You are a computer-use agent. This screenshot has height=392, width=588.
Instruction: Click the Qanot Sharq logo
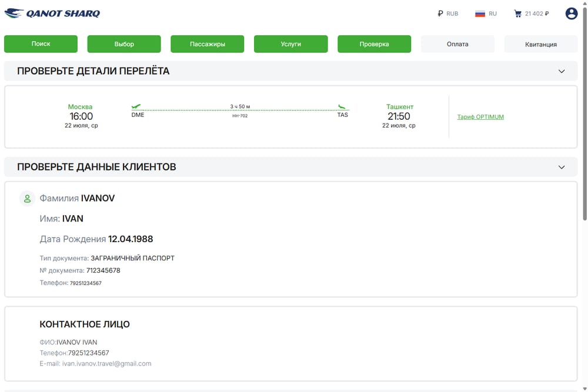click(x=52, y=14)
